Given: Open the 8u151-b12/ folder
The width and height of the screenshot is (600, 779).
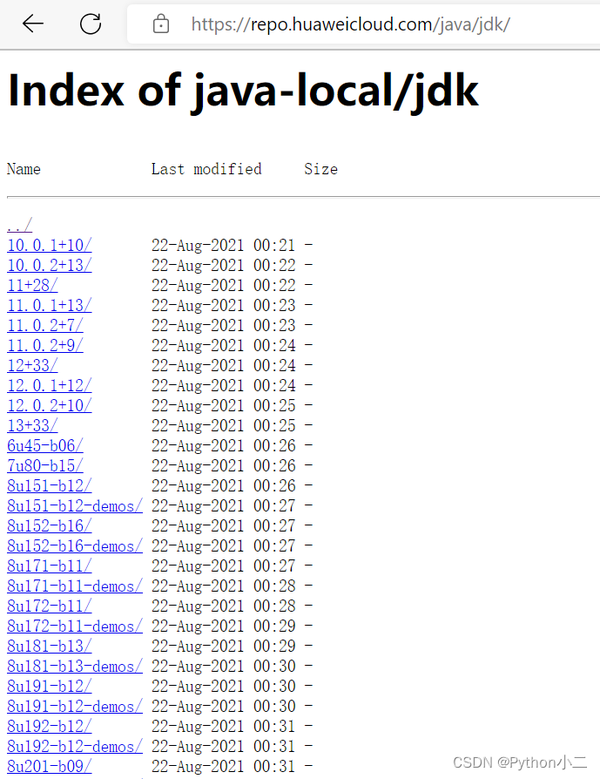Looking at the screenshot, I should (x=49, y=485).
